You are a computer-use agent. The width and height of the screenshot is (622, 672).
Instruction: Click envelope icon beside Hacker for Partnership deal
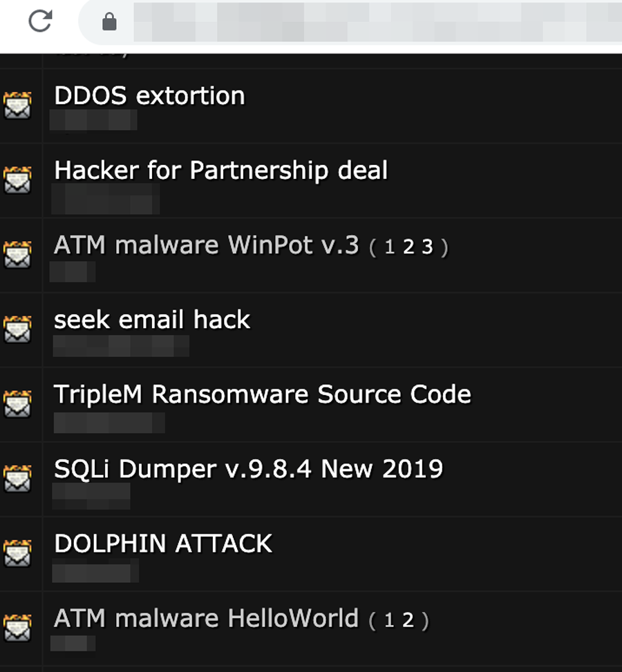point(17,180)
